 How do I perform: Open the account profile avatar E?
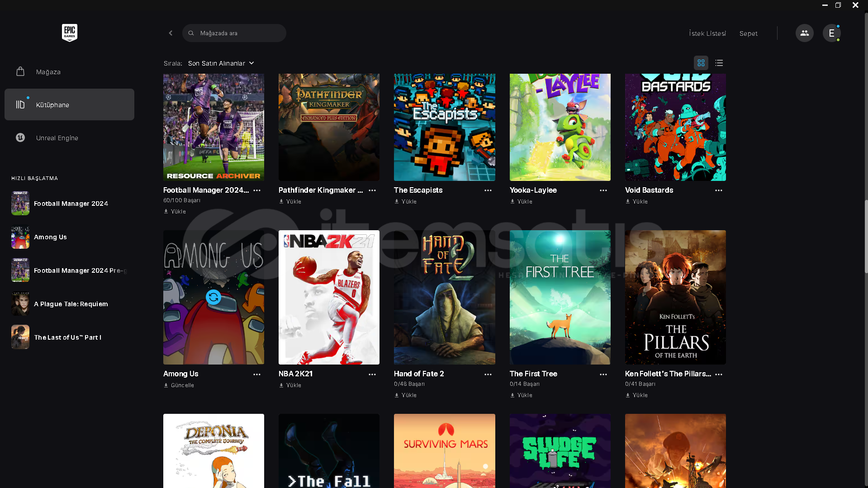(831, 33)
